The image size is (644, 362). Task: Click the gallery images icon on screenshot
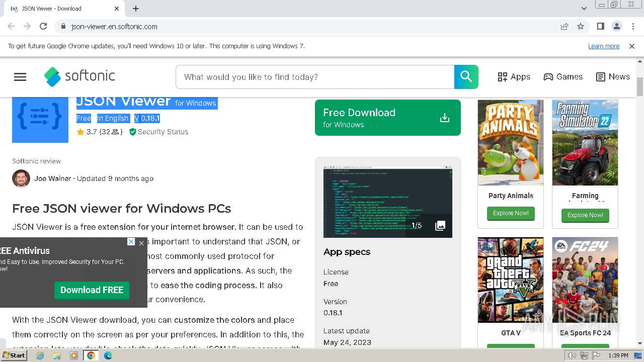[x=440, y=226]
